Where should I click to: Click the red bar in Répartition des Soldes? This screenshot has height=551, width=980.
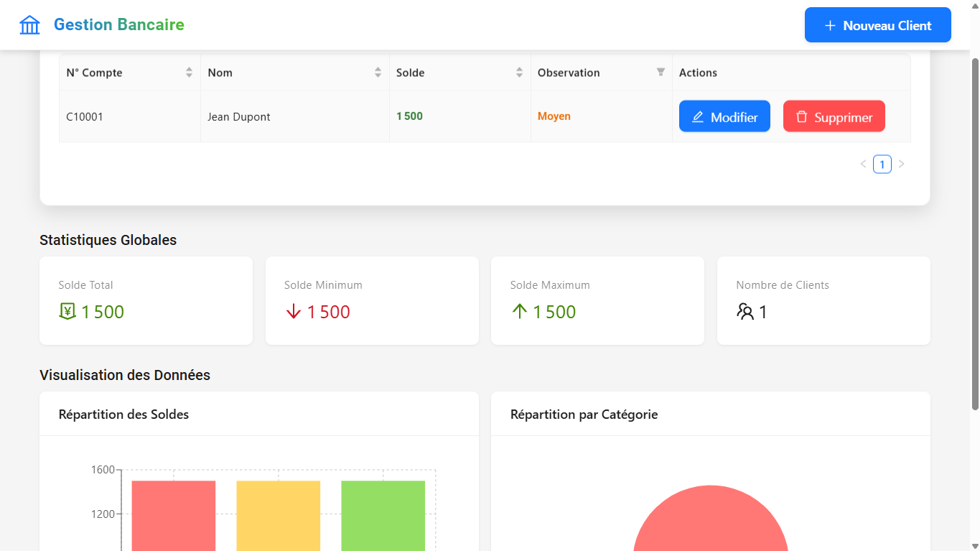pyautogui.click(x=174, y=516)
